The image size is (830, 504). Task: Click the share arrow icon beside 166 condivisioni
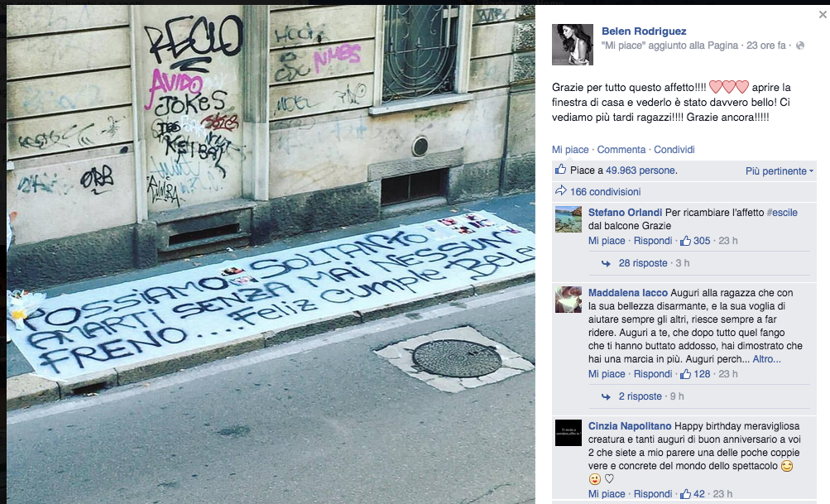point(560,190)
